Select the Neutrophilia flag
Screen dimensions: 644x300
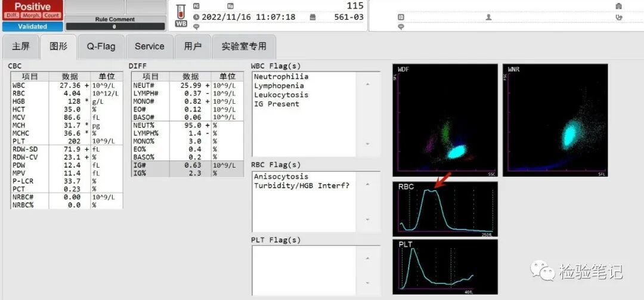pos(281,76)
